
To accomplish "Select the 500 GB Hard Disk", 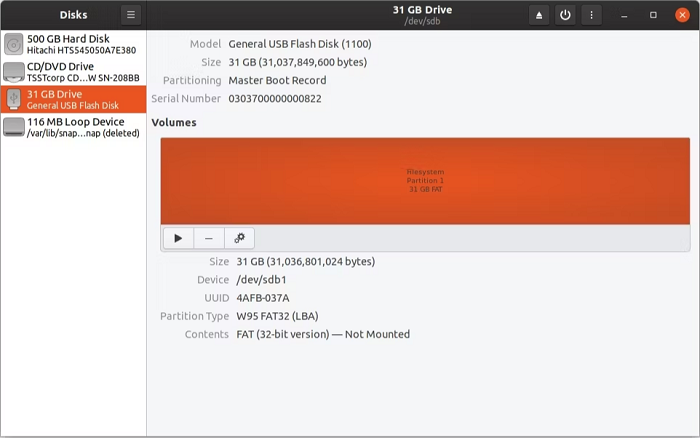I will [73, 44].
